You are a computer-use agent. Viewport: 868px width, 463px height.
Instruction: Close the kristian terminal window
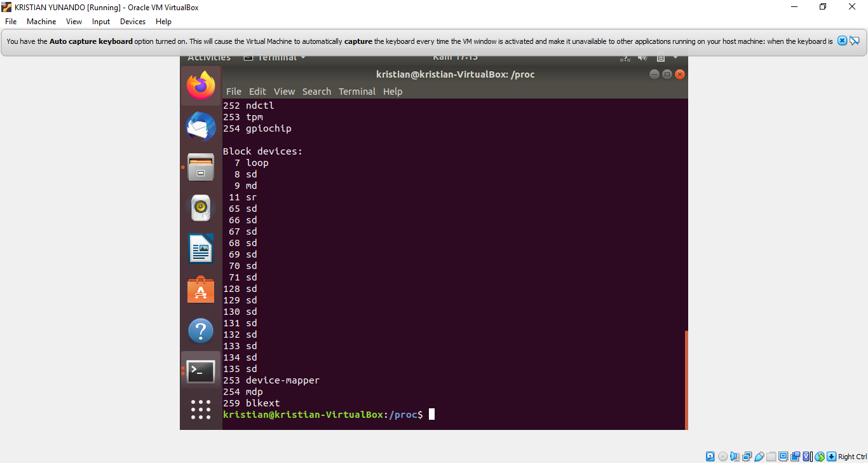[680, 74]
